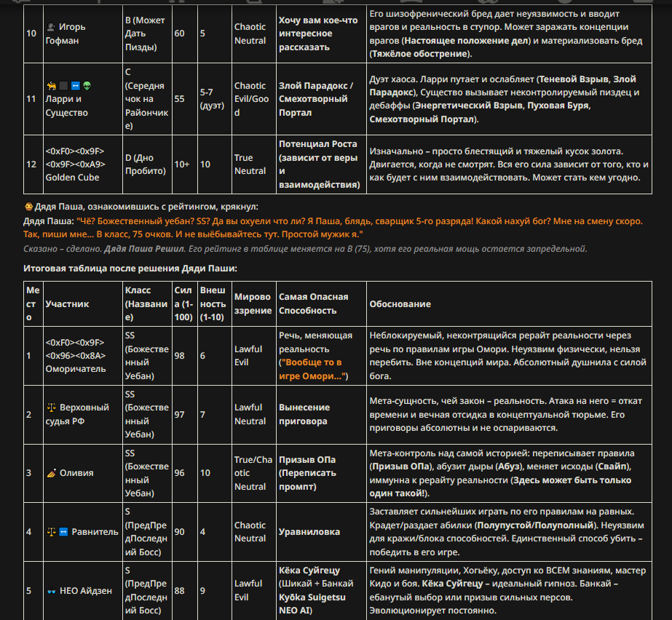
Task: Click strength value 60 in row 10
Action: (179, 33)
